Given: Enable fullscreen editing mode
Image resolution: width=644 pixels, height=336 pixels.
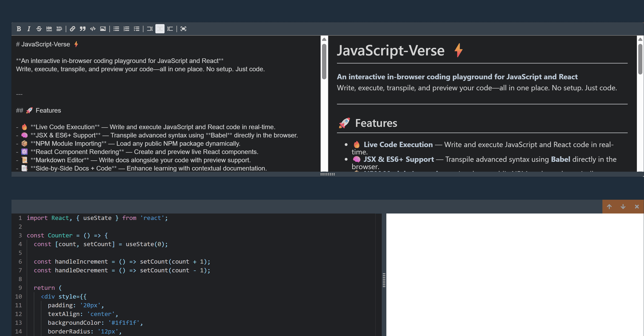Looking at the screenshot, I should click(183, 29).
